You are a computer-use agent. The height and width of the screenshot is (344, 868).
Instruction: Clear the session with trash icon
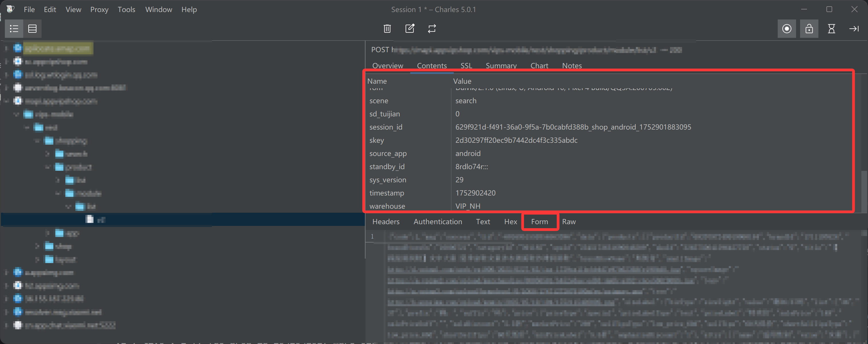pyautogui.click(x=387, y=29)
